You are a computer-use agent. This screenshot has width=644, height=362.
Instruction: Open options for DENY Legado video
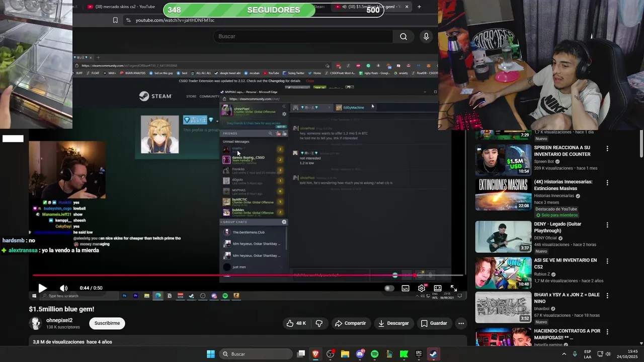coord(607,225)
